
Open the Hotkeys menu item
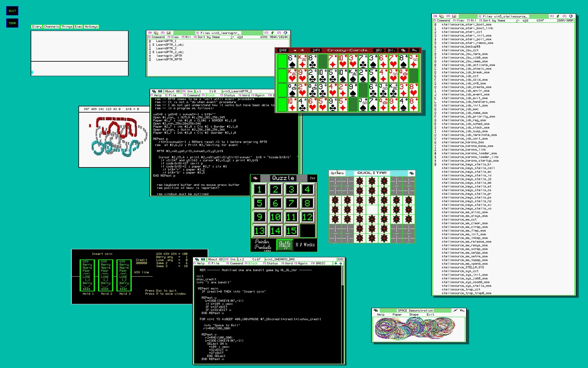pyautogui.click(x=91, y=27)
